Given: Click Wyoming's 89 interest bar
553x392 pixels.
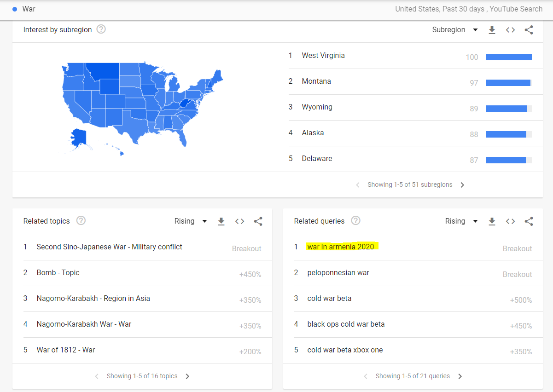Looking at the screenshot, I should (509, 109).
